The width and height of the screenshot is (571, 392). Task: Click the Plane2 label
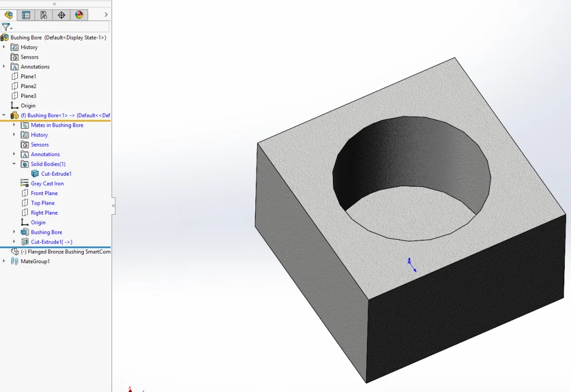pos(28,86)
